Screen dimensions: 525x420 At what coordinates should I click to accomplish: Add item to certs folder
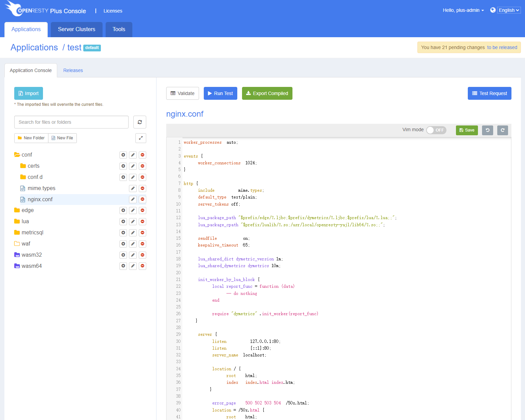[123, 166]
